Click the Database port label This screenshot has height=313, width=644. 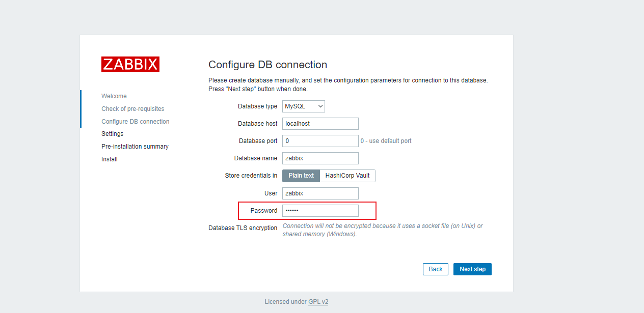[258, 141]
